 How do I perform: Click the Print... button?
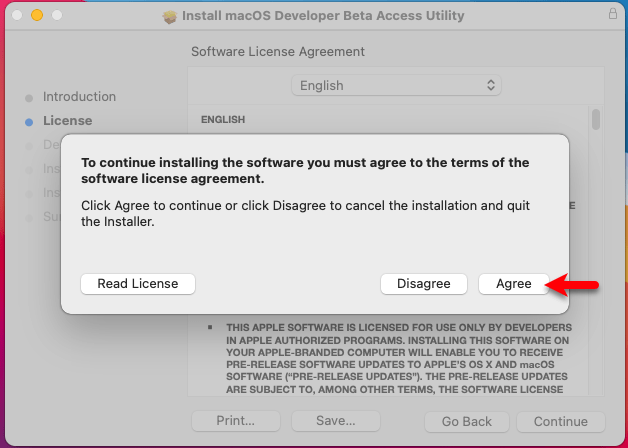click(236, 421)
